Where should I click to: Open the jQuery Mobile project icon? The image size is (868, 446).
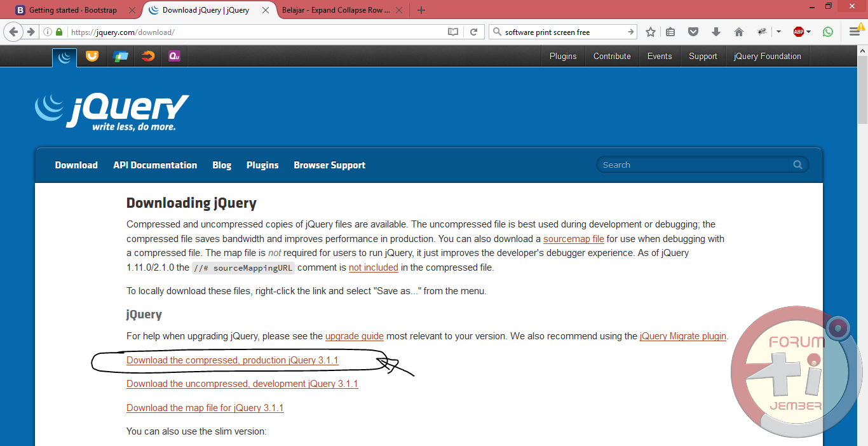click(120, 57)
